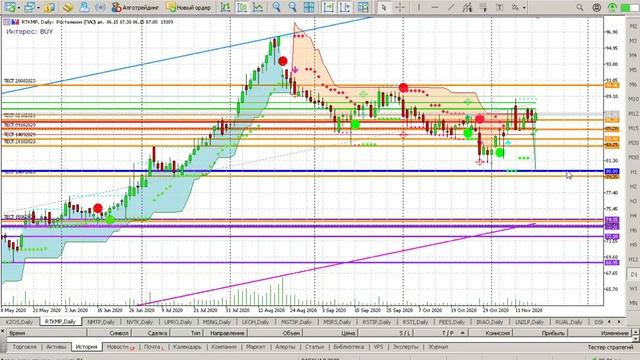Select the arrow cursor tool
Image resolution: width=640 pixels, height=360 pixels.
[384, 7]
